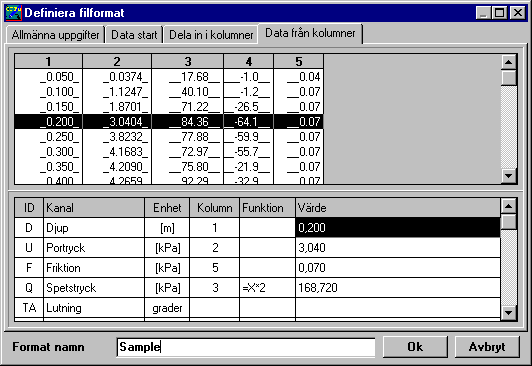Select the data cell _0.050_
Image resolution: width=532 pixels, height=366 pixels.
coord(49,77)
